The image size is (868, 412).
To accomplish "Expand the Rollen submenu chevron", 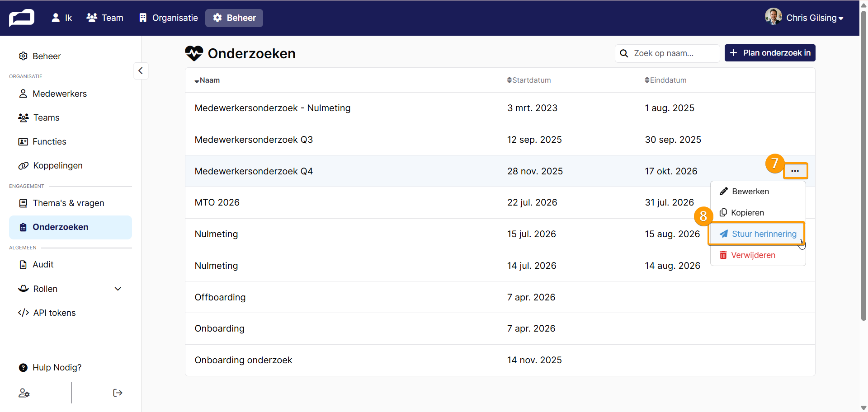I will [x=118, y=289].
